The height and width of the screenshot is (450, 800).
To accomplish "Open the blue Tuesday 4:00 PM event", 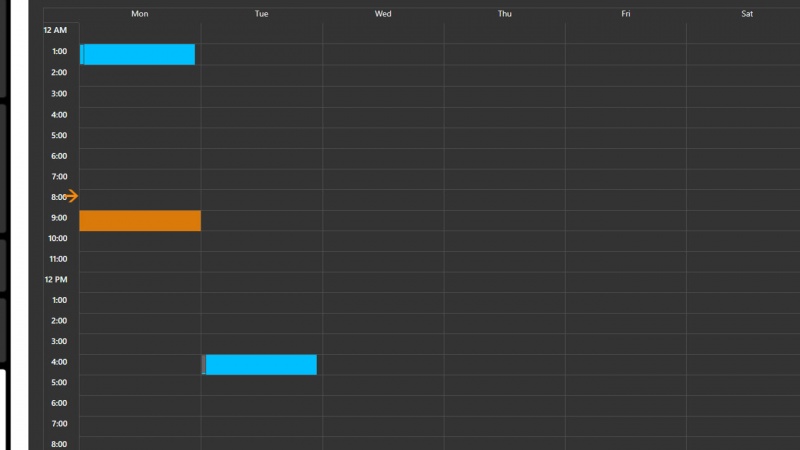I will 262,365.
